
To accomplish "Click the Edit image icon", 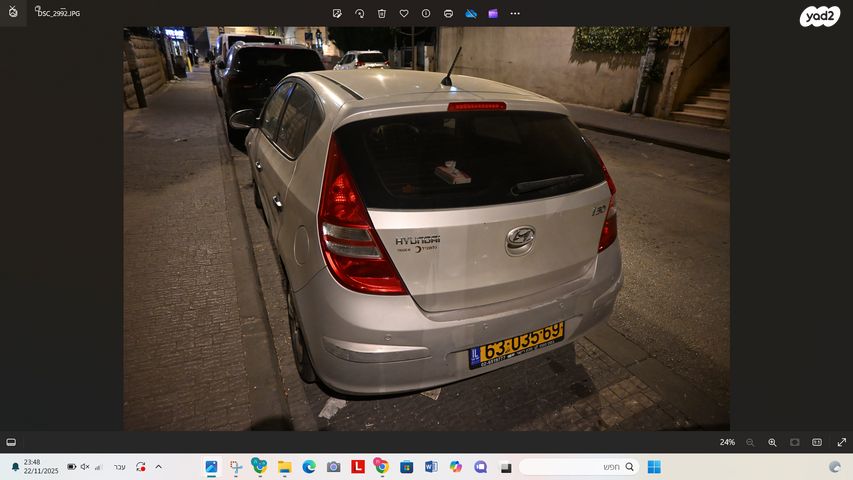I will point(337,14).
